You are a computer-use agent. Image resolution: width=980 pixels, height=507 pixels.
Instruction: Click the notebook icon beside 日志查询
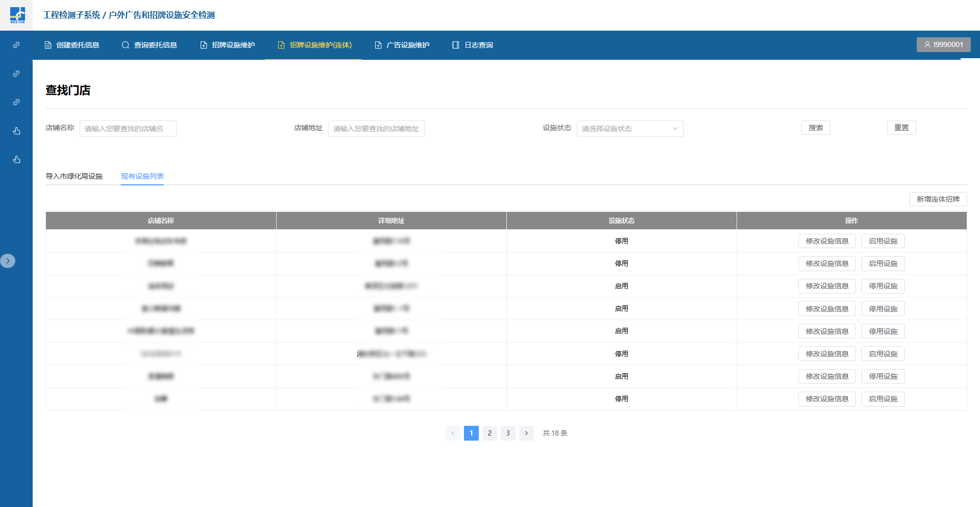(456, 45)
